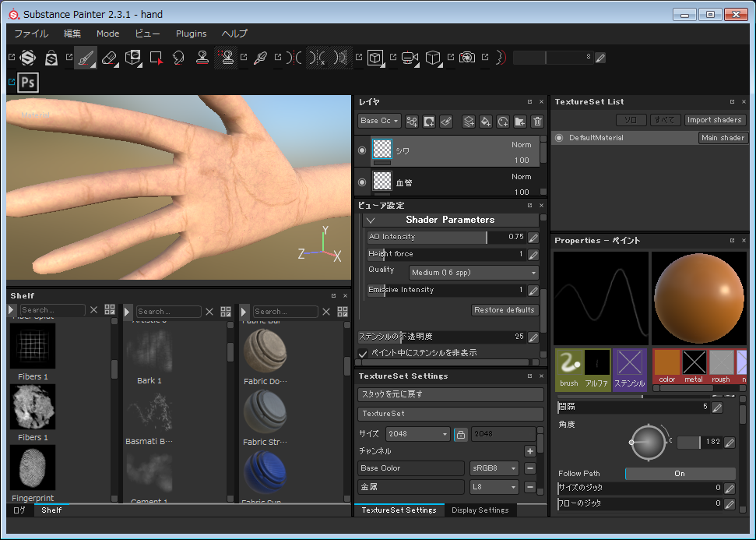This screenshot has width=756, height=540.
Task: Click the camera rotation video icon
Action: [x=409, y=58]
